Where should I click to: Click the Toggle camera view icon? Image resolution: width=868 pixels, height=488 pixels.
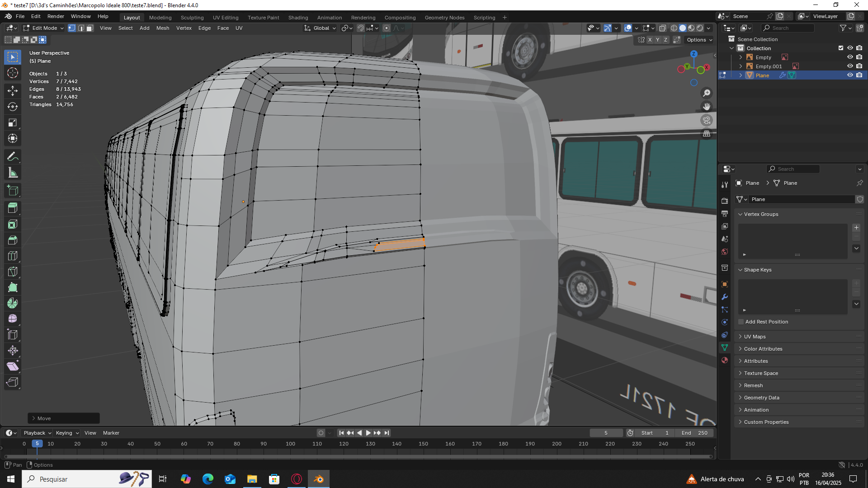click(706, 120)
